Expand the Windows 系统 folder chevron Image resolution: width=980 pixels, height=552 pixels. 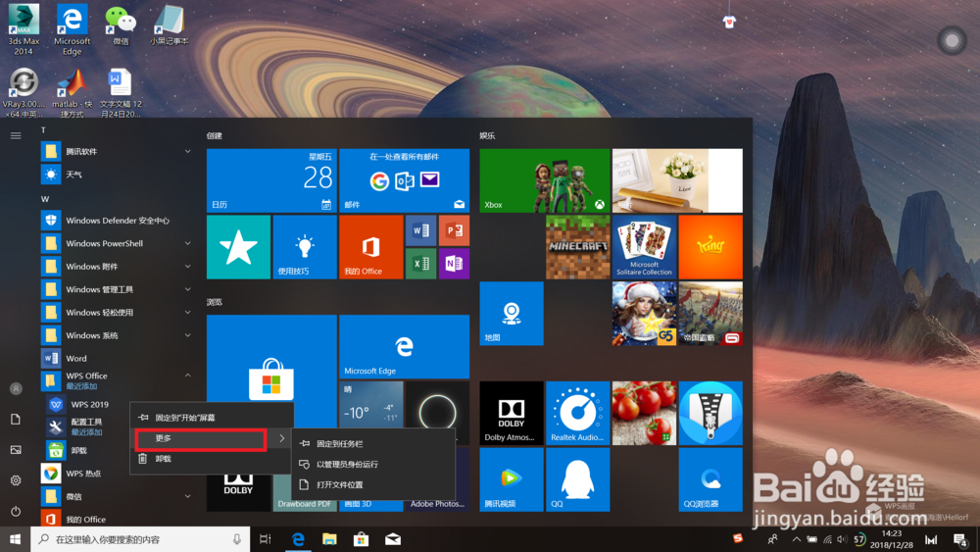[x=187, y=335]
